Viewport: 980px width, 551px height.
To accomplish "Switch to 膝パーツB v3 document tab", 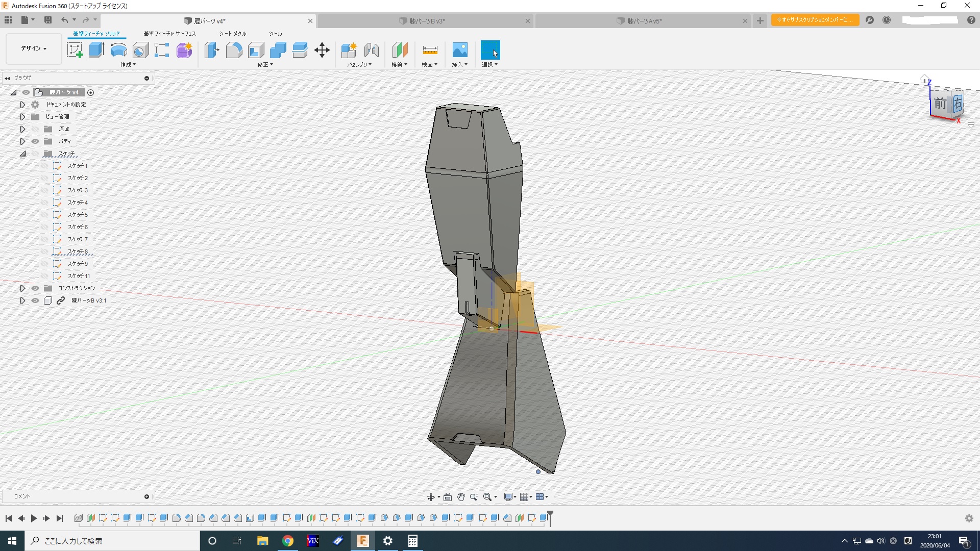I will (x=427, y=21).
